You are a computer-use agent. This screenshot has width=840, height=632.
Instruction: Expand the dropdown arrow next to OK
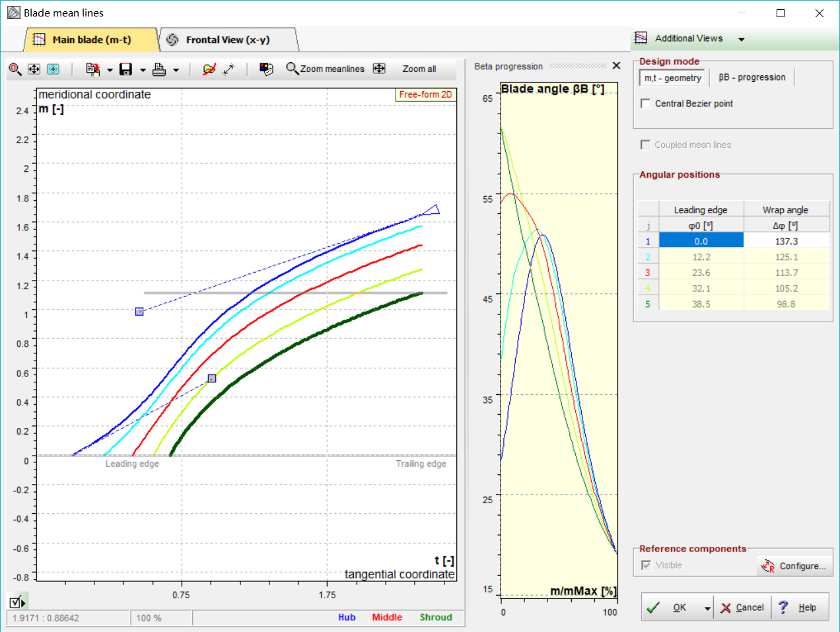pos(707,608)
